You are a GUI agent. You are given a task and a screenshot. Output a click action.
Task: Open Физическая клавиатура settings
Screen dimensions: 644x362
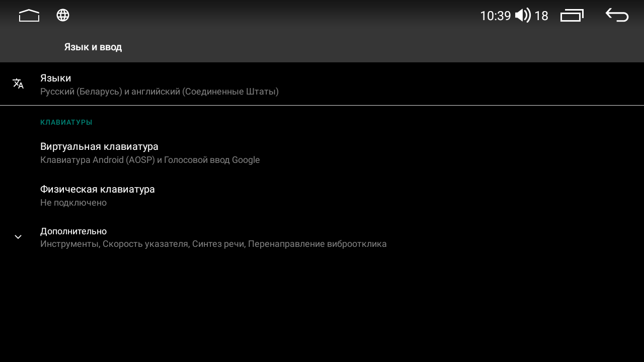[322, 196]
